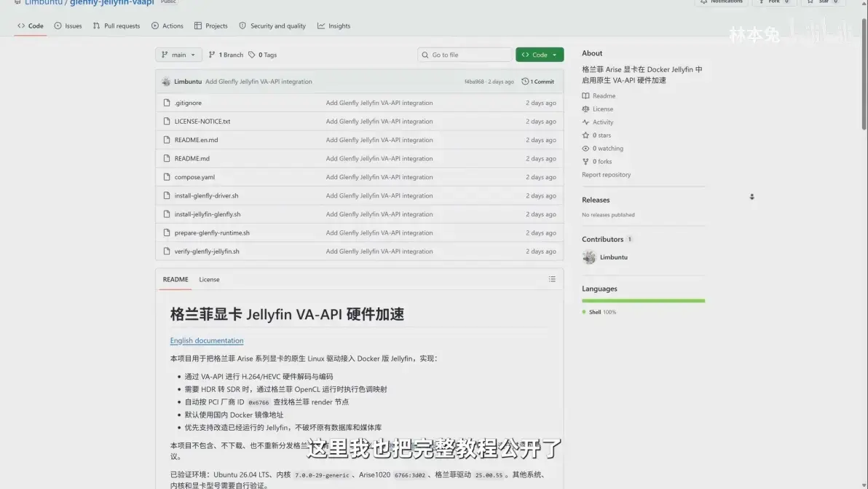
Task: View the 0 Tags link
Action: [x=263, y=55]
